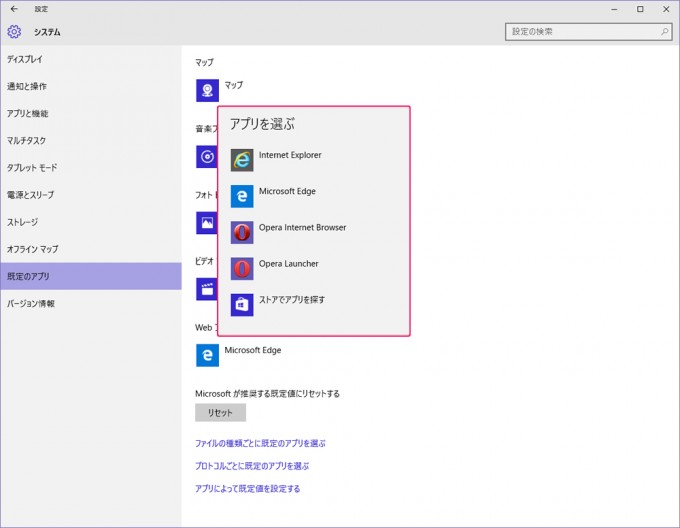Click the photo viewer default app icon
680x528 pixels.
[206, 223]
